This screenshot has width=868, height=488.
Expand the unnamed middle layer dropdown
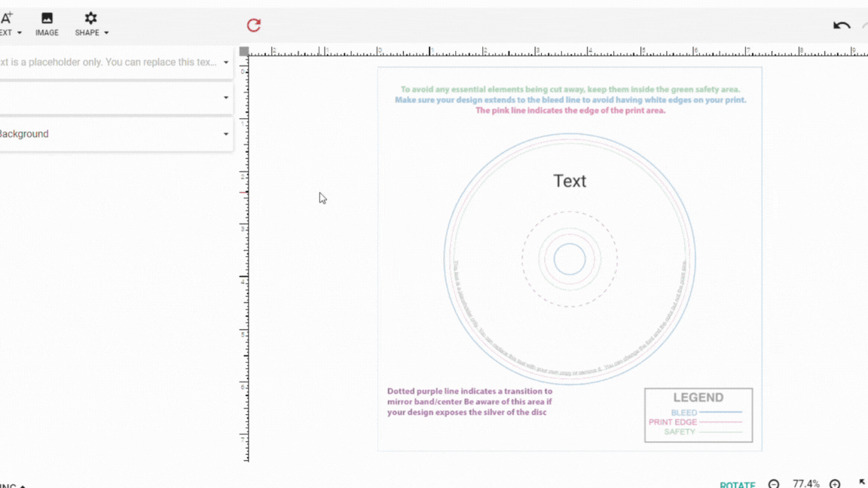[x=226, y=98]
